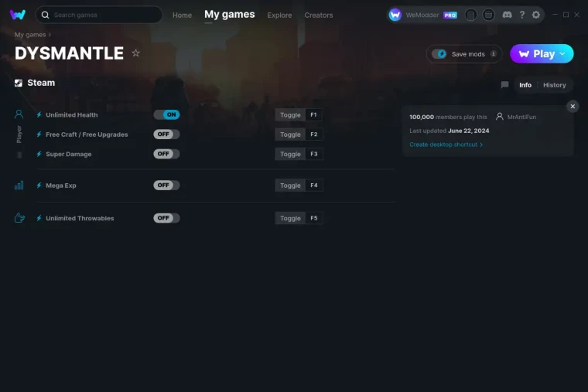Click the WeMod logo icon
The width and height of the screenshot is (588, 392).
(x=18, y=15)
